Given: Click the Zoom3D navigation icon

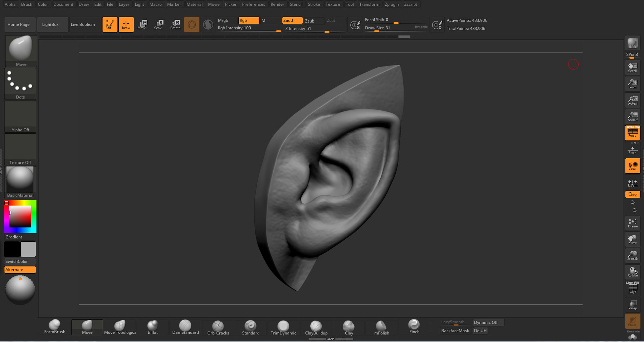Looking at the screenshot, I should coord(632,255).
